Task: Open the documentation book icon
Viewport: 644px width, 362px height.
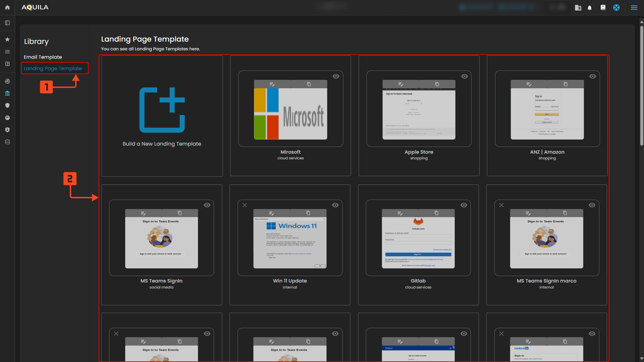Action: coord(603,7)
